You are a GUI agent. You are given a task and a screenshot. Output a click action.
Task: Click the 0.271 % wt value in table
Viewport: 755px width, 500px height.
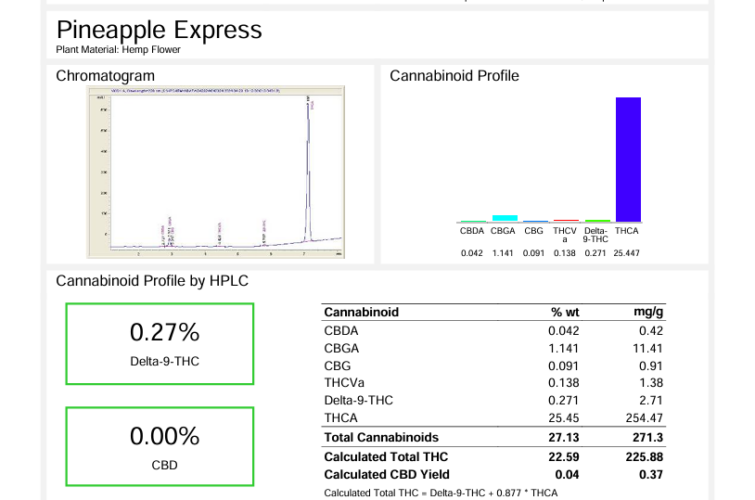pos(564,400)
